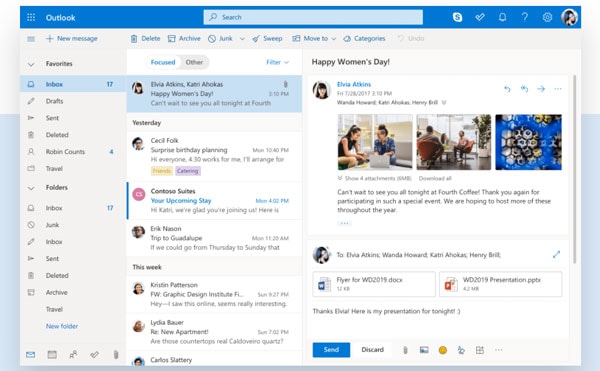Insert an emoji in the reply
The image size is (600, 371).
tap(443, 350)
